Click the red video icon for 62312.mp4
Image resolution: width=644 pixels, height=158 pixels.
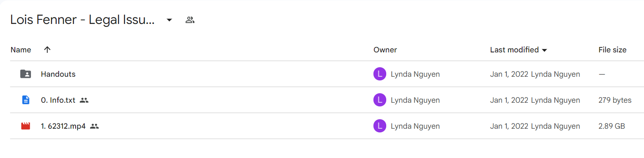[26, 126]
